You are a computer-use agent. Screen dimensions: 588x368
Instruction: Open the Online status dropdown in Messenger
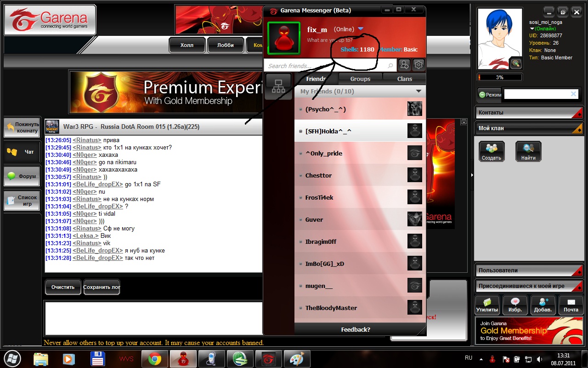[361, 29]
